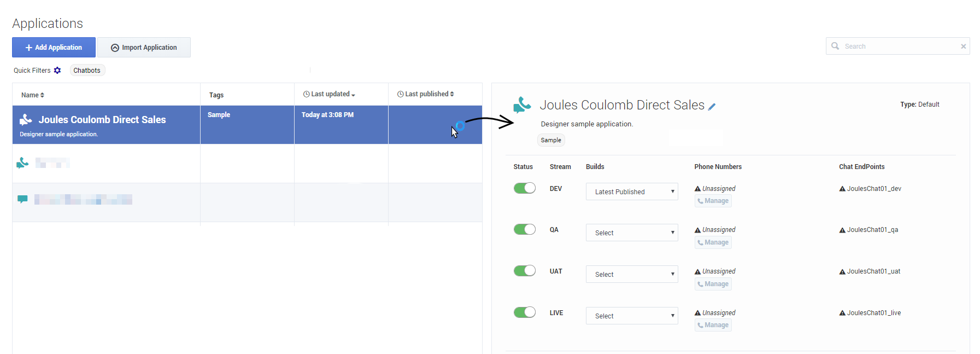Clear search with the X icon

(x=963, y=47)
